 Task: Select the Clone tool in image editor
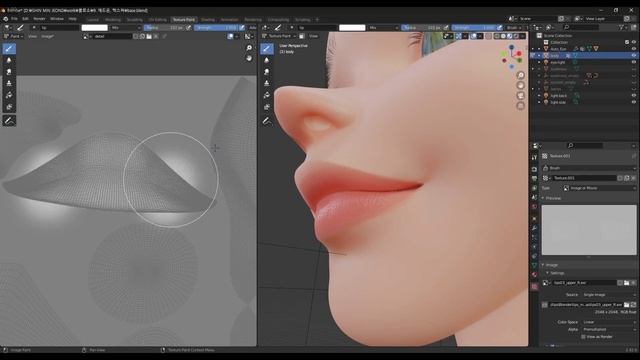click(x=9, y=83)
